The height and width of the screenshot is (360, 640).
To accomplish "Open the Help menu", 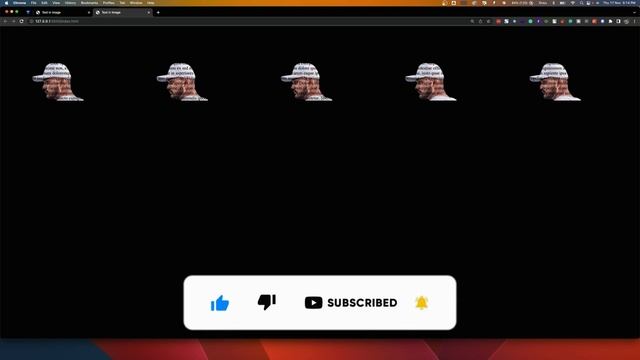I will tap(151, 3).
